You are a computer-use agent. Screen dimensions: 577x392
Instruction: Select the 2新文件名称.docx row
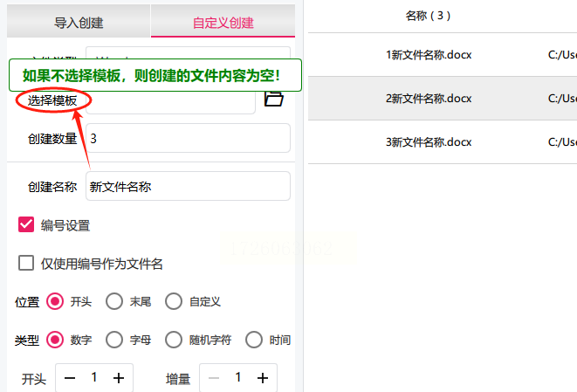pyautogui.click(x=443, y=99)
